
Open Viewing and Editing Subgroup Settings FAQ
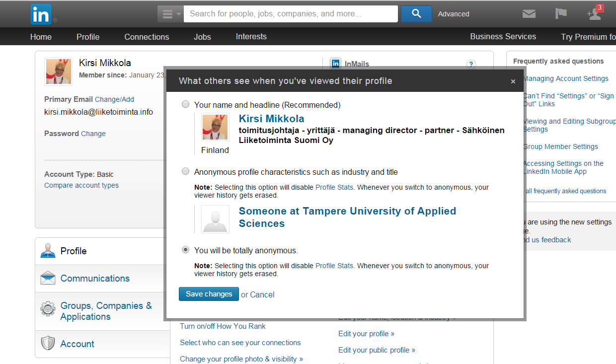(569, 125)
